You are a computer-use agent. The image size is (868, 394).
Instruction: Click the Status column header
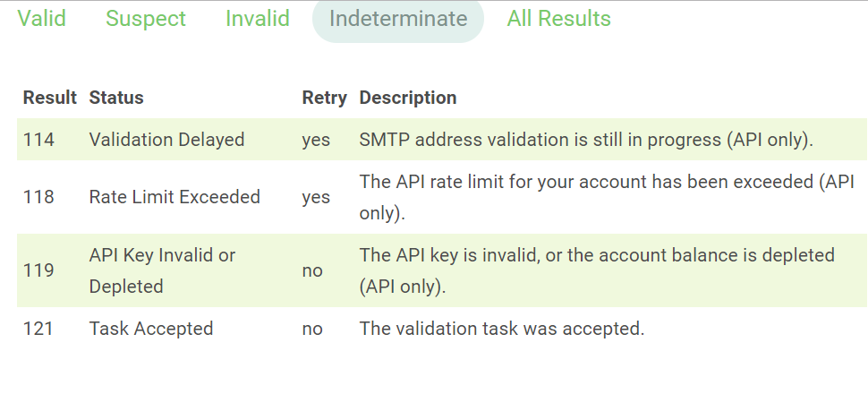click(116, 98)
